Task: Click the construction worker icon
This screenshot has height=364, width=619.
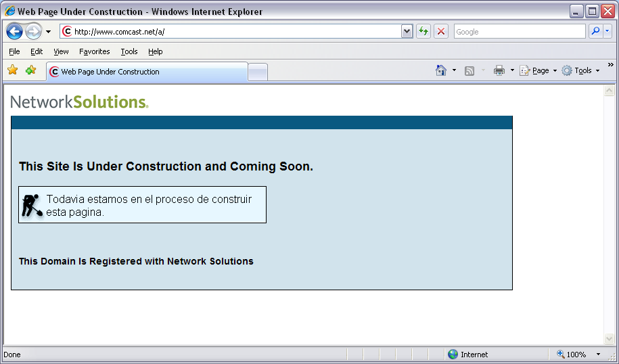Action: 32,205
